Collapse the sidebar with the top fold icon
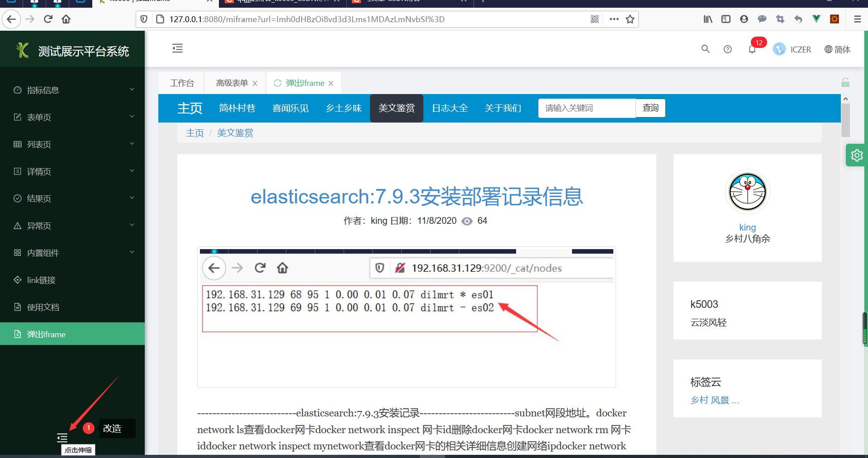The height and width of the screenshot is (458, 868). click(177, 48)
